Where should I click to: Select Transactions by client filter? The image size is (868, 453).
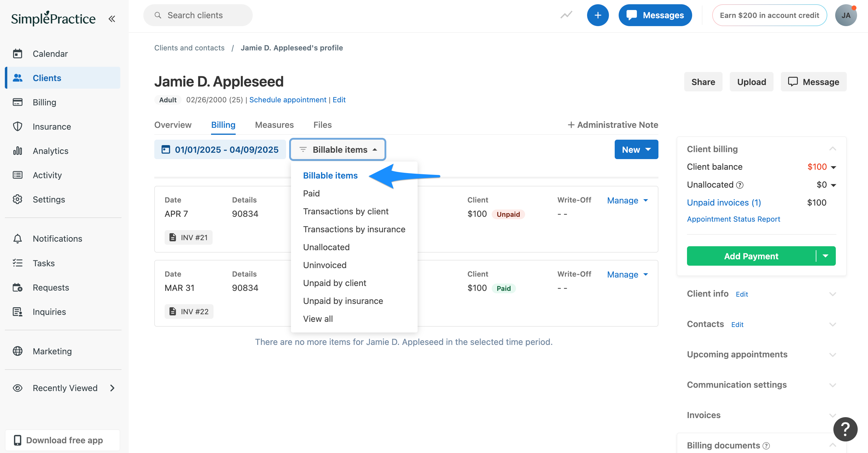(x=346, y=211)
